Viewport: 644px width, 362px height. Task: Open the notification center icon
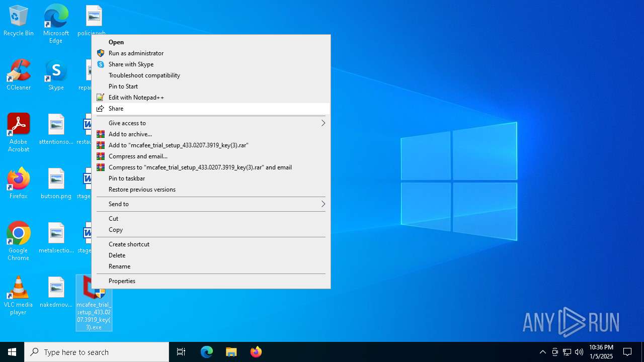tap(627, 352)
